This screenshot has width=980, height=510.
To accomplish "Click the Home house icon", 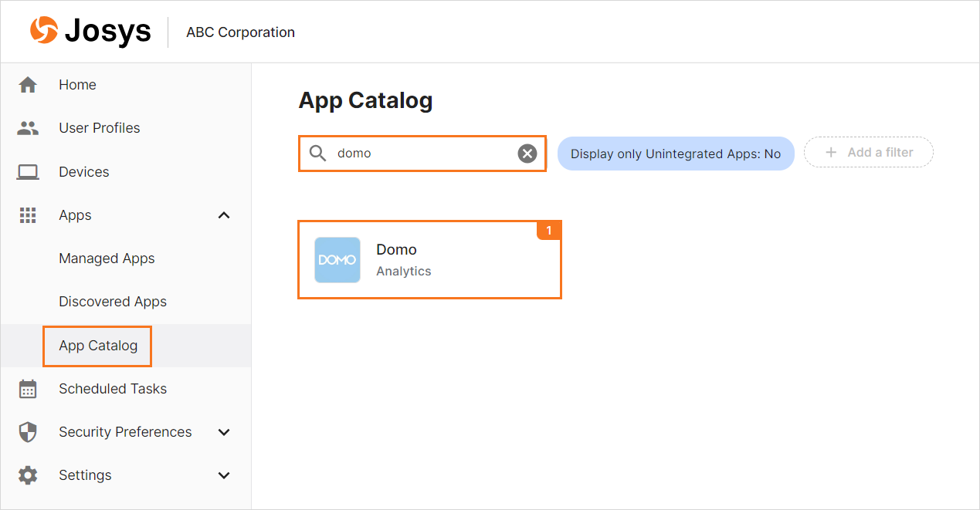I will (x=28, y=85).
